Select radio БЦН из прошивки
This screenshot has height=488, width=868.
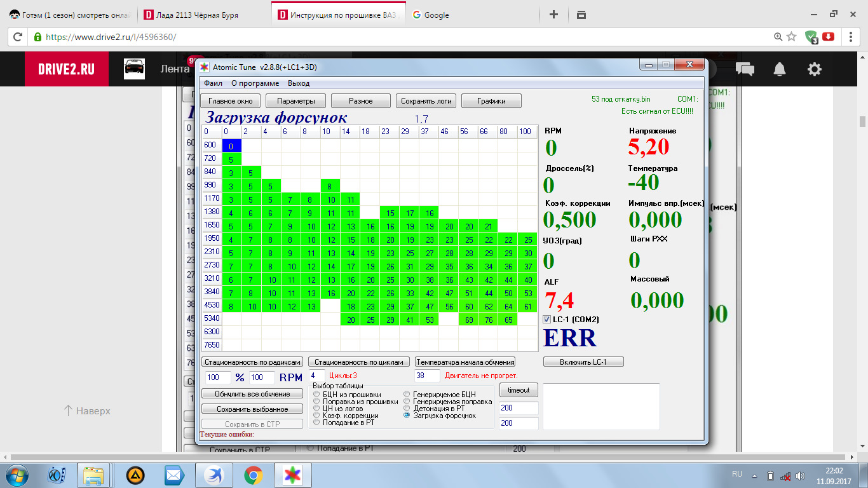(x=317, y=395)
